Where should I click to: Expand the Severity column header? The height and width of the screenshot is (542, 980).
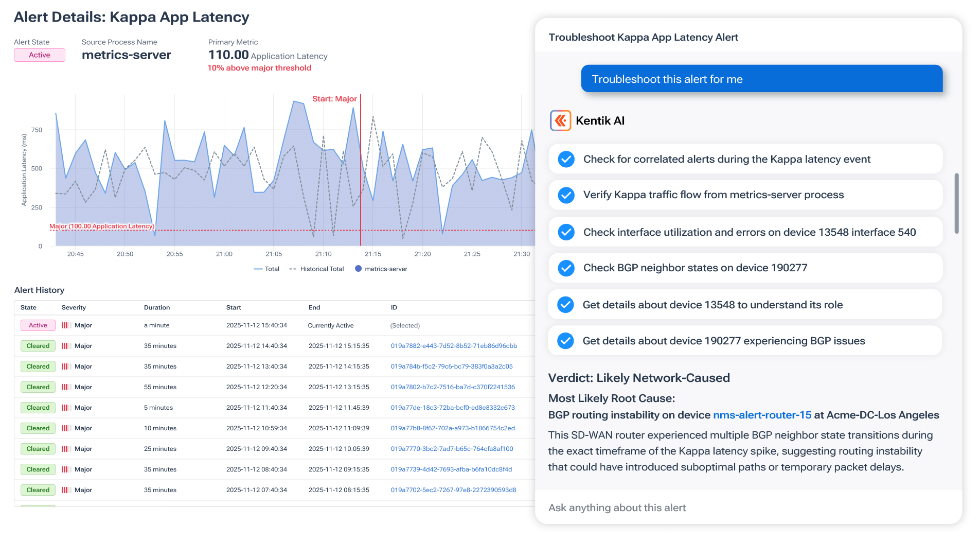coord(74,307)
